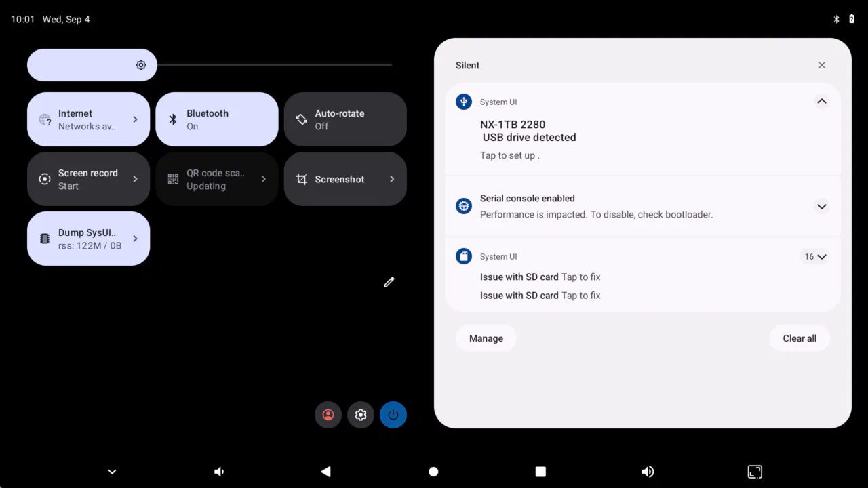Tap the recent apps square button
The width and height of the screenshot is (868, 488).
[540, 472]
